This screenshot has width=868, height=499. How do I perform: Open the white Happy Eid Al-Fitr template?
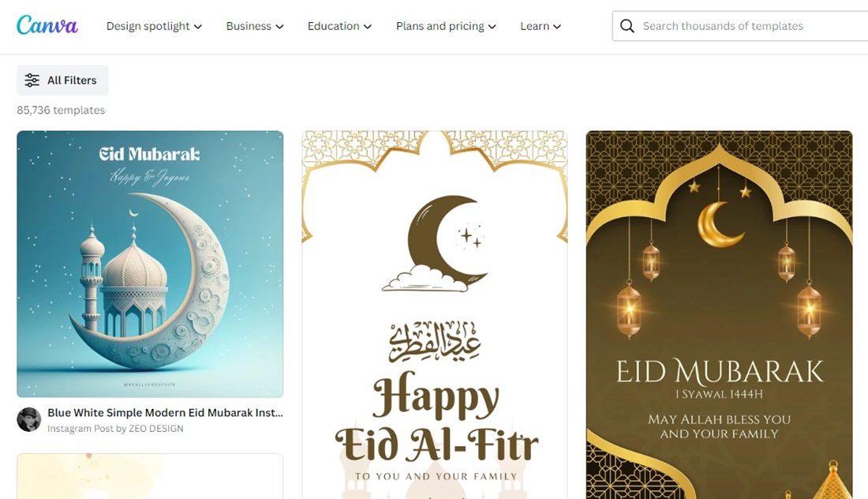(x=435, y=314)
